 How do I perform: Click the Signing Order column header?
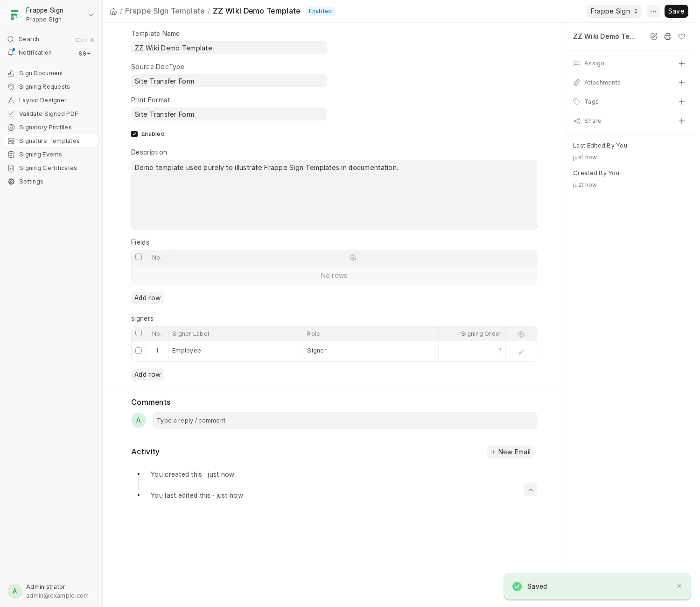(x=472, y=334)
